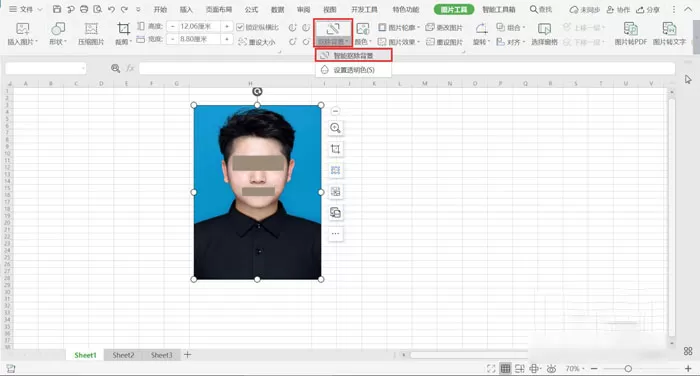This screenshot has width=700, height=376.
Task: Click the Share (分享) button
Action: (x=648, y=9)
